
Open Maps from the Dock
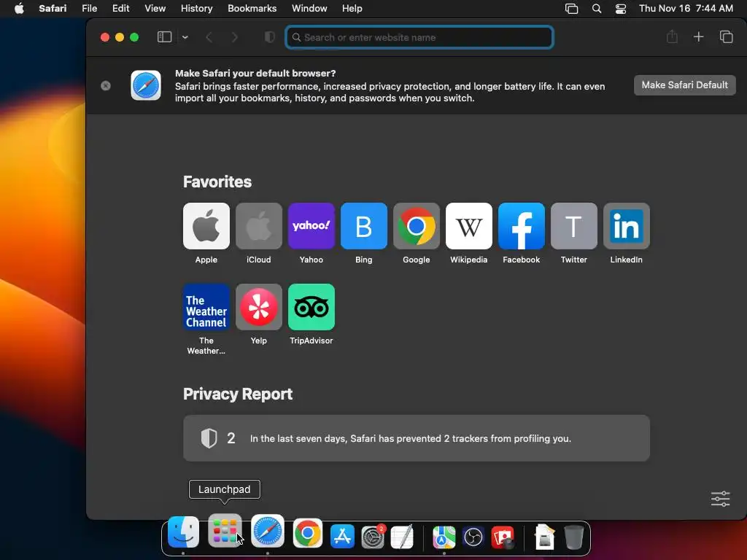click(444, 537)
